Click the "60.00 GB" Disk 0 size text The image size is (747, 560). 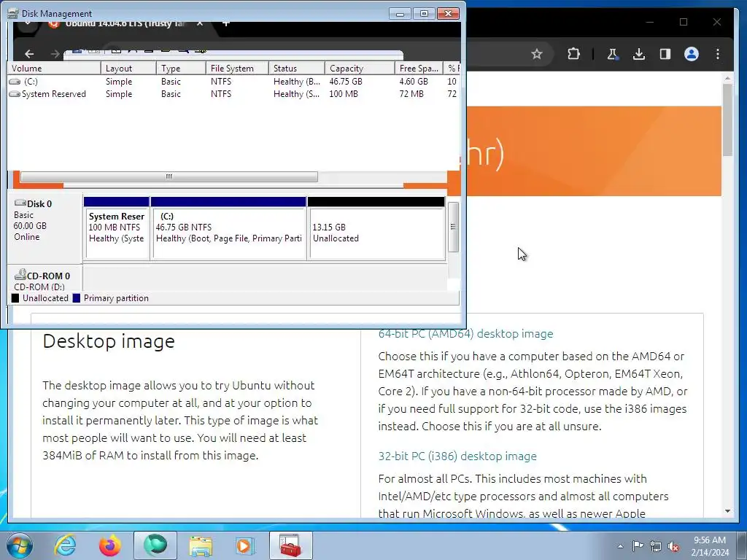coord(30,226)
